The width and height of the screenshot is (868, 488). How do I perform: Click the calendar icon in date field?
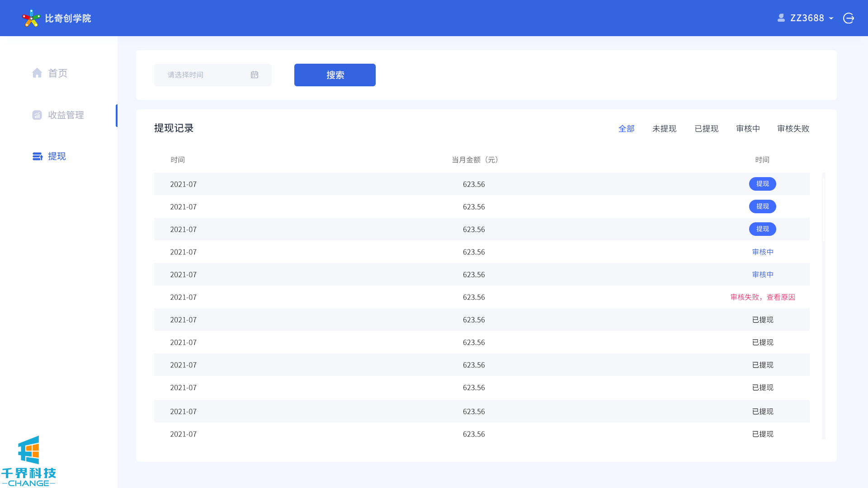pyautogui.click(x=255, y=75)
